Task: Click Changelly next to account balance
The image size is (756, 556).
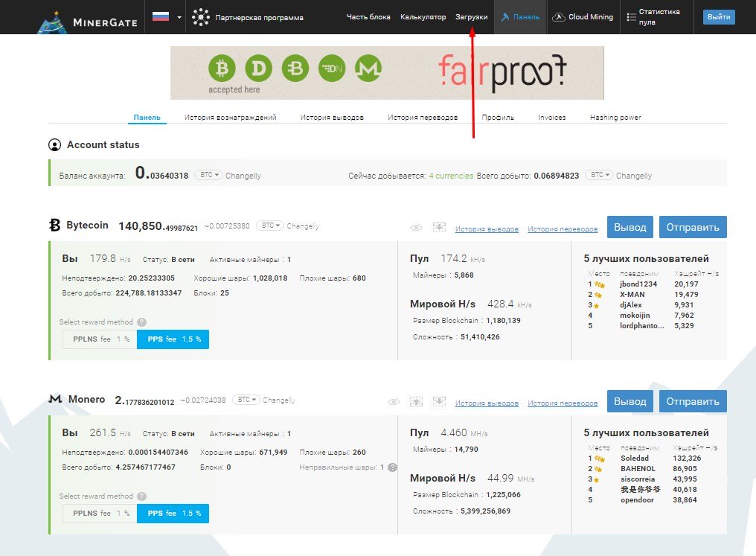Action: (x=243, y=176)
